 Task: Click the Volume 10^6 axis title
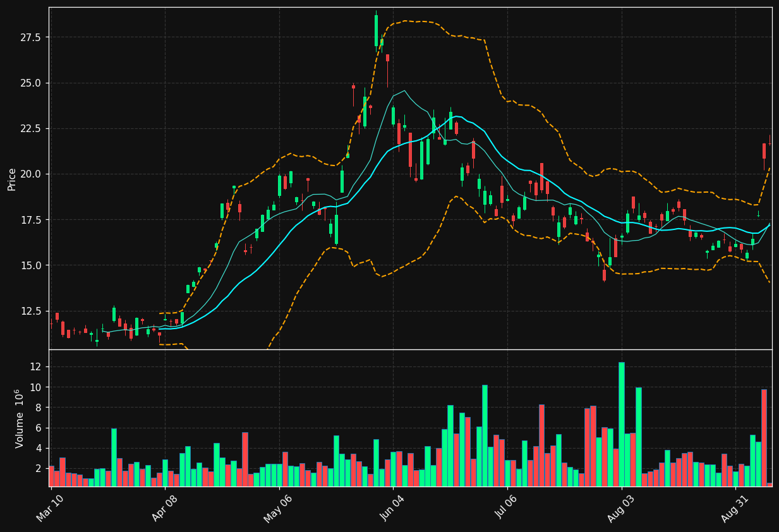pos(19,418)
